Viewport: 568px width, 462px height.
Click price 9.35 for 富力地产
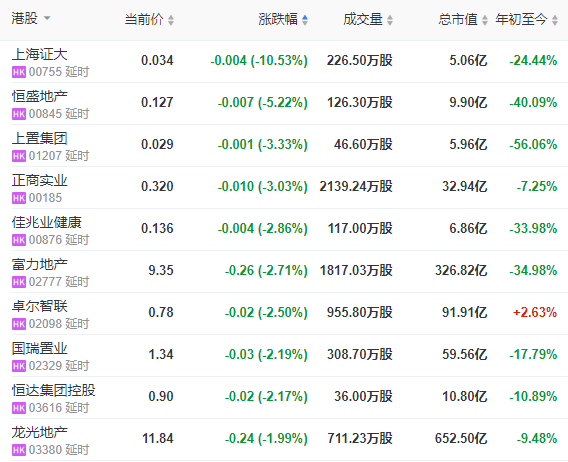pos(161,270)
